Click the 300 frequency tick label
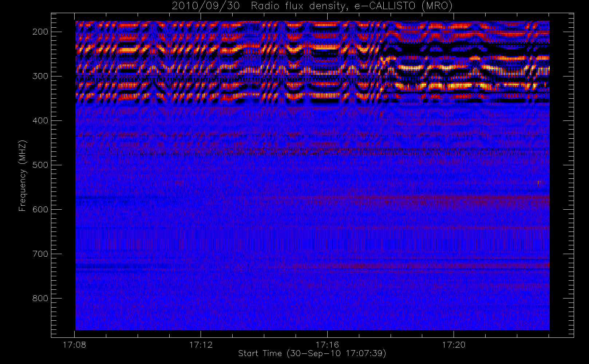Viewport: 589px width, 364px height. [40, 76]
